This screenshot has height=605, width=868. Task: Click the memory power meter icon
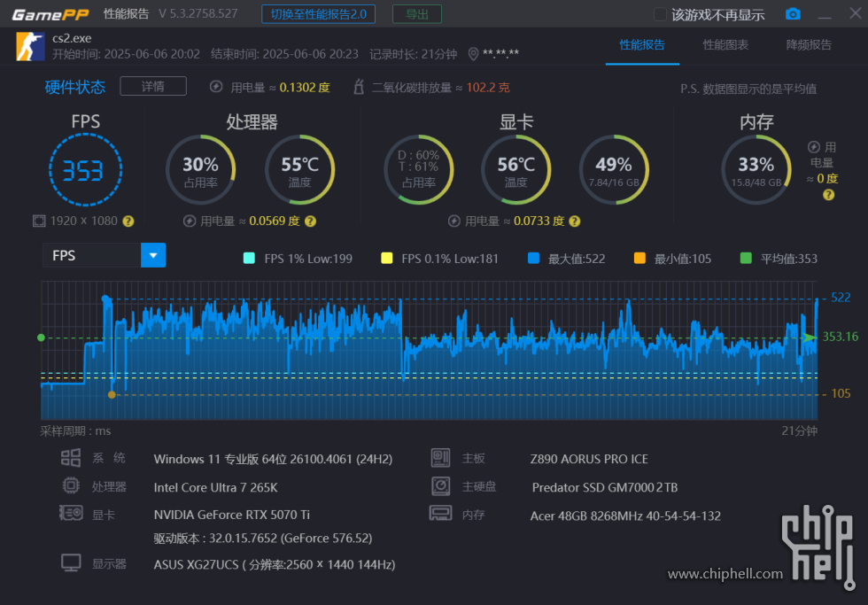tap(814, 147)
